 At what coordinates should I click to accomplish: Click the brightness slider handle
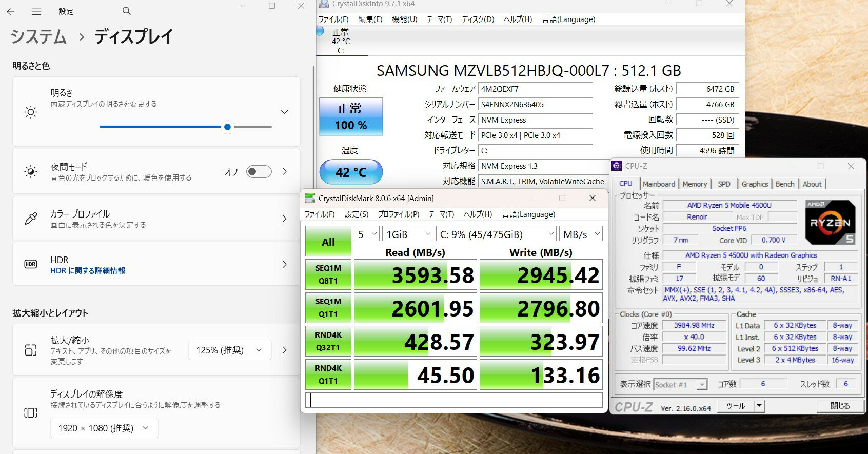tap(227, 127)
